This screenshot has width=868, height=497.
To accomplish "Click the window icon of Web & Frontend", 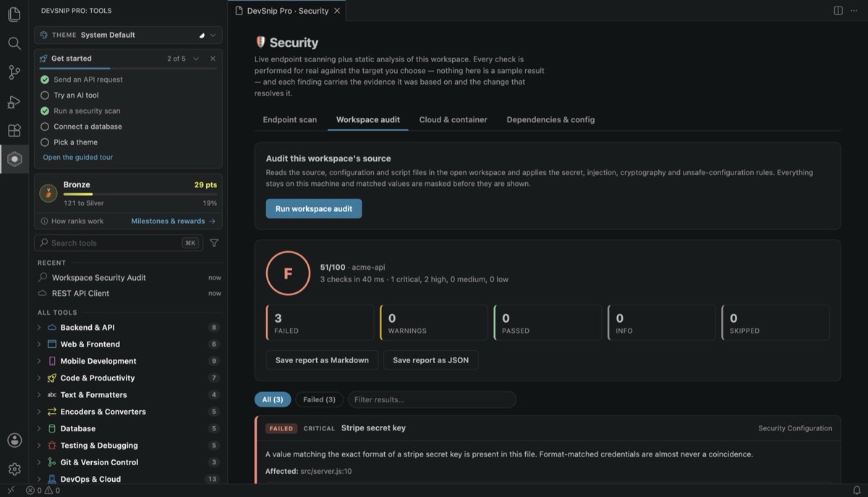I will tap(52, 344).
